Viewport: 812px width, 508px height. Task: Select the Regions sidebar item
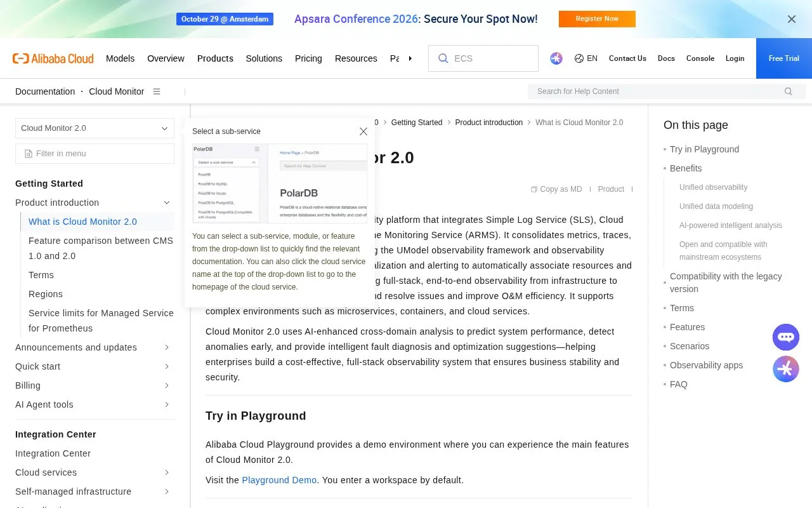point(46,294)
